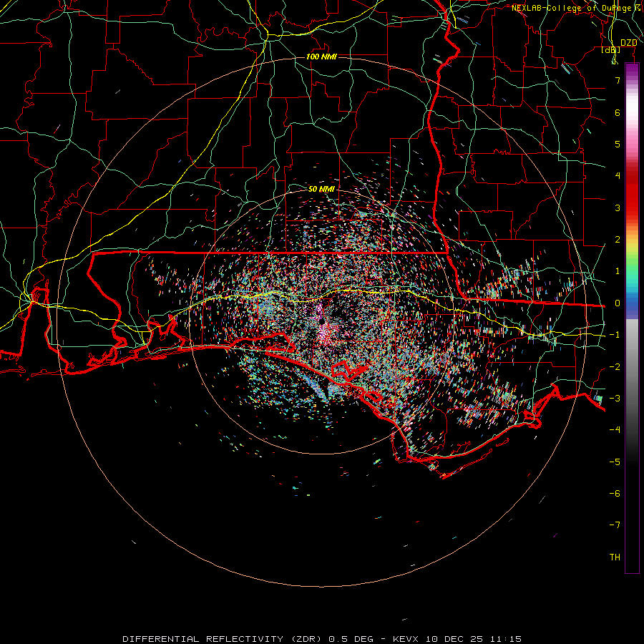Click the Differential Reflectivity KEVX caption
The height and width of the screenshot is (644, 644).
pos(322,639)
